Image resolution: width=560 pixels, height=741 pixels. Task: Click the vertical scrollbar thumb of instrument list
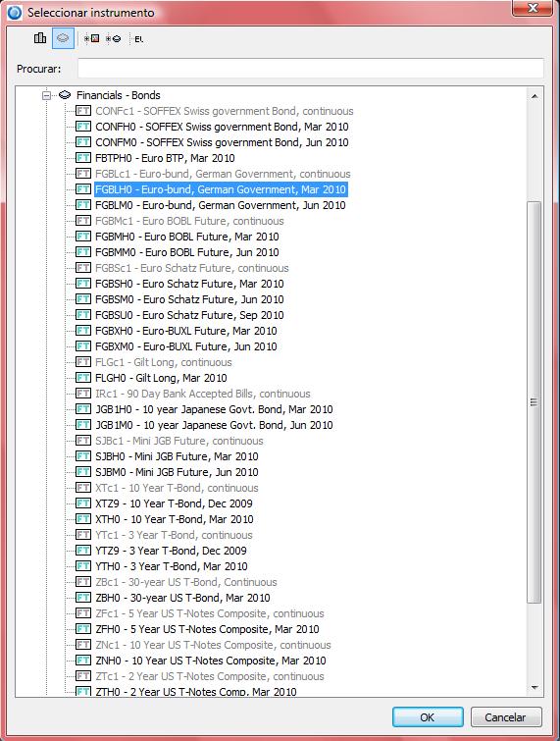535,402
